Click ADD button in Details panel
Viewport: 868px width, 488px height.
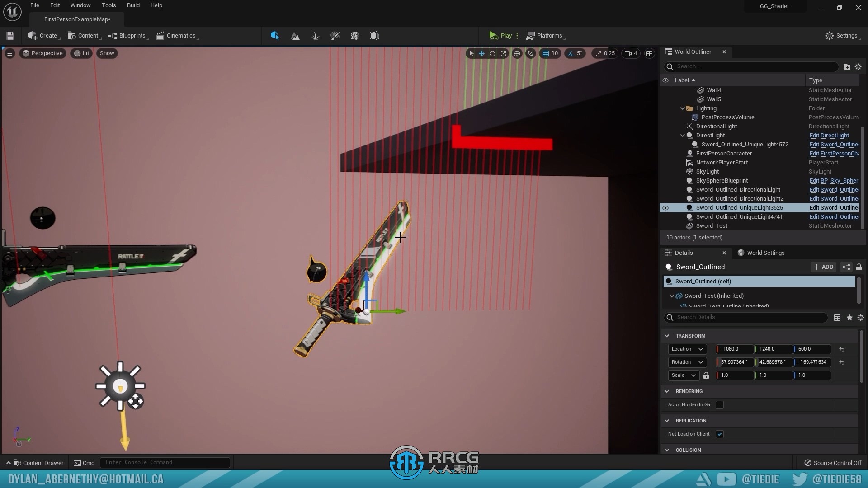coord(824,266)
